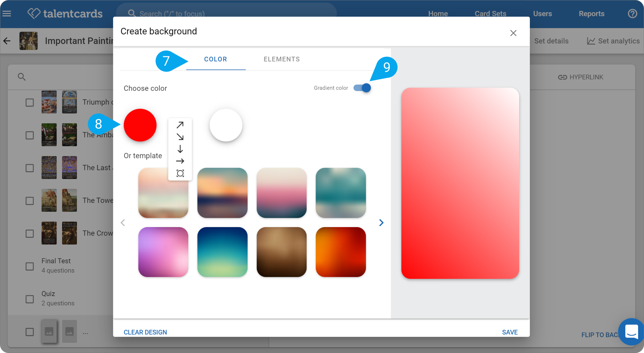Click the SAVE button

tap(510, 332)
